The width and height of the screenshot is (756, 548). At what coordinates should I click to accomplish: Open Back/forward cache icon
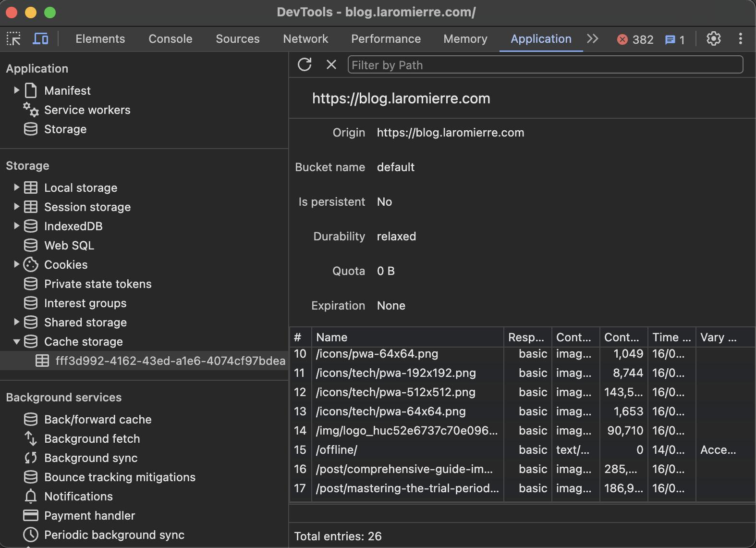click(31, 419)
